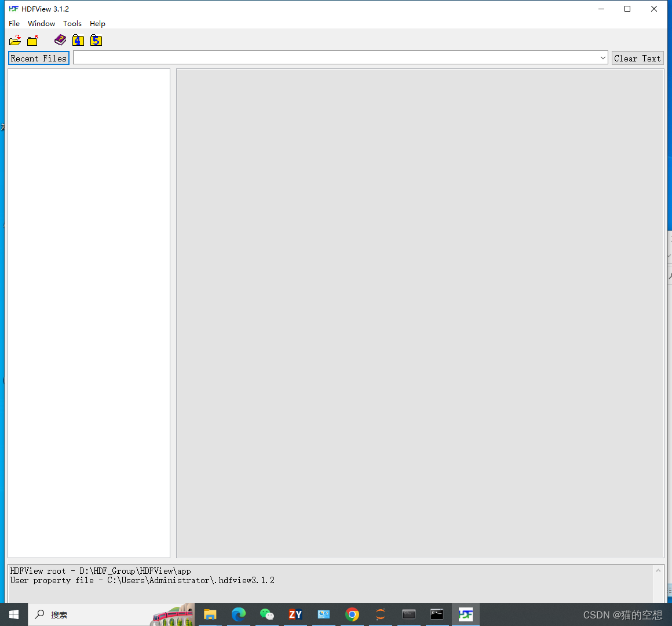This screenshot has height=626, width=672.
Task: Expand the recent files dropdown arrow
Action: [602, 58]
